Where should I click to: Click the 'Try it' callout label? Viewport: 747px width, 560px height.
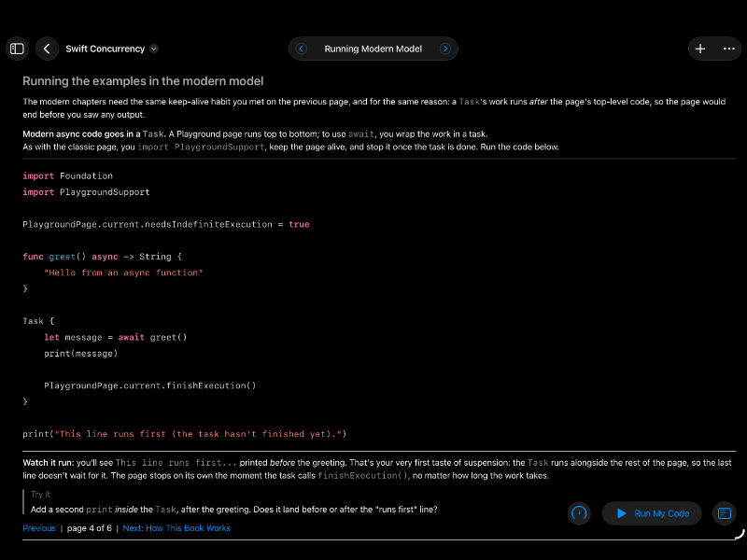pyautogui.click(x=40, y=495)
